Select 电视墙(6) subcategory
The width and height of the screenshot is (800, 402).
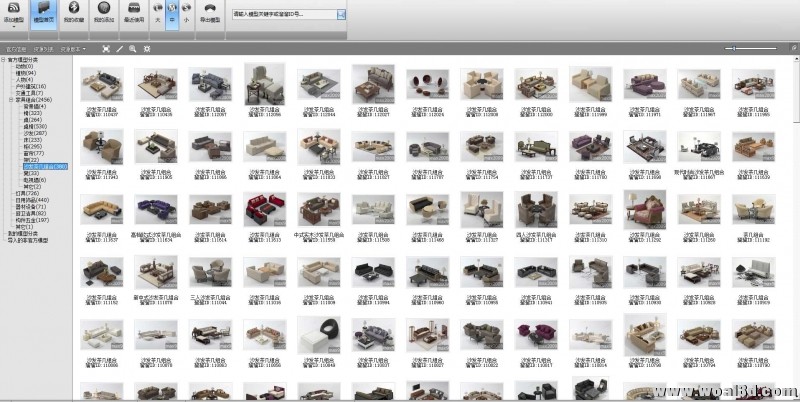[35, 180]
